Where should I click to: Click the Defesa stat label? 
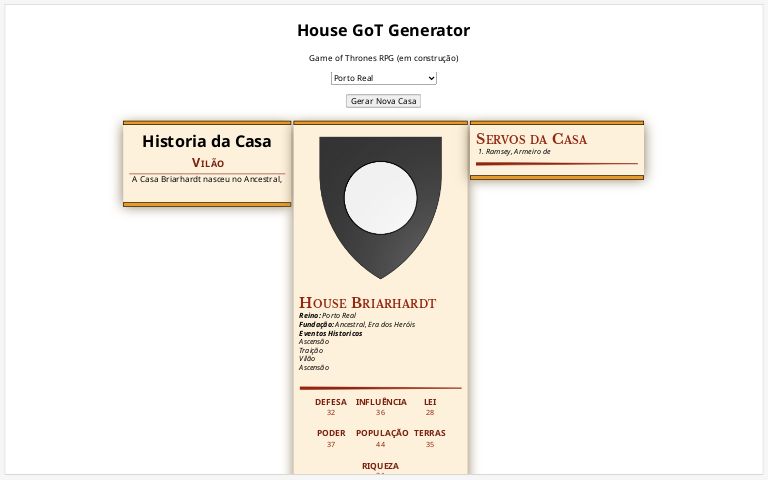331,402
